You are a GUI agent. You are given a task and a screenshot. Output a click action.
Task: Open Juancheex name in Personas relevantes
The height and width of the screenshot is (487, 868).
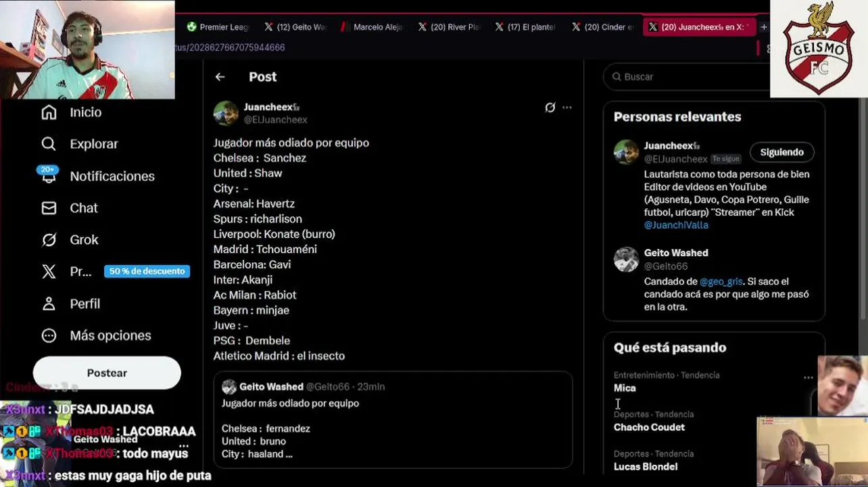coord(671,145)
